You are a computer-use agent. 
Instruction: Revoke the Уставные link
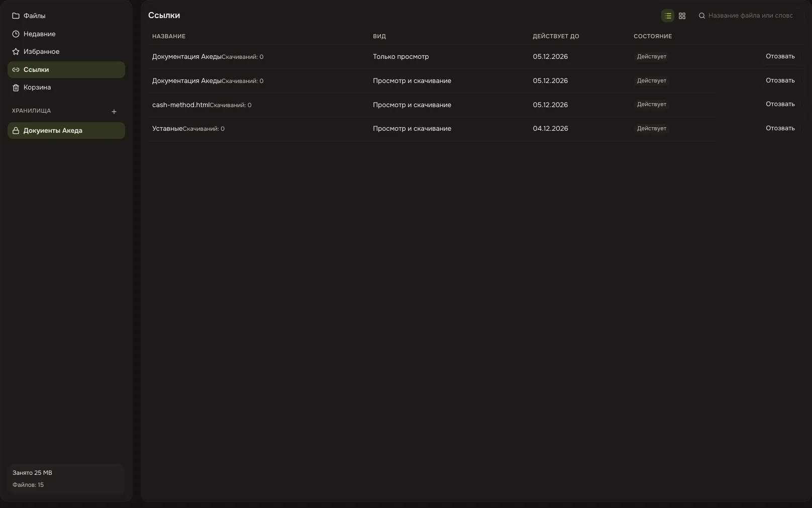coord(780,128)
